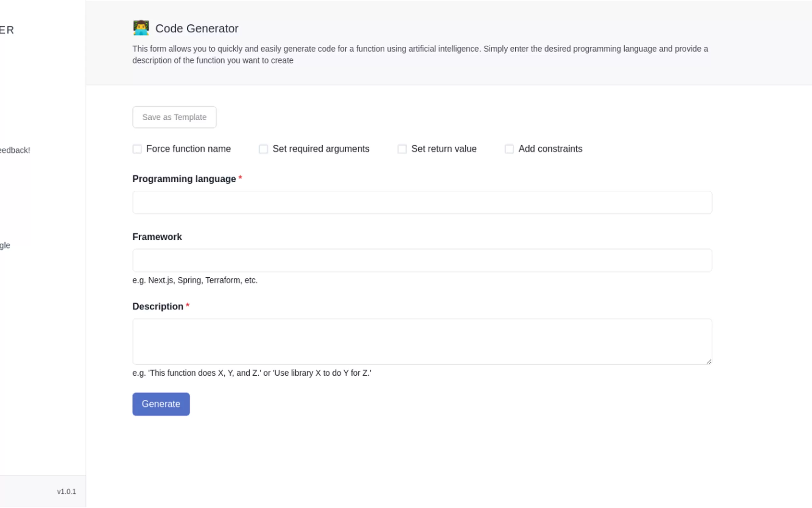The width and height of the screenshot is (812, 508).
Task: Enable the Force function name checkbox
Action: (x=137, y=149)
